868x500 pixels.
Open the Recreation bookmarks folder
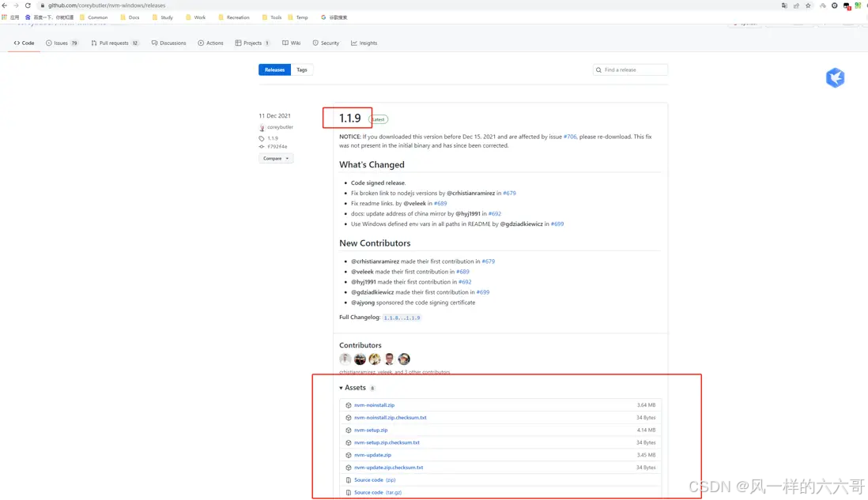coord(234,17)
